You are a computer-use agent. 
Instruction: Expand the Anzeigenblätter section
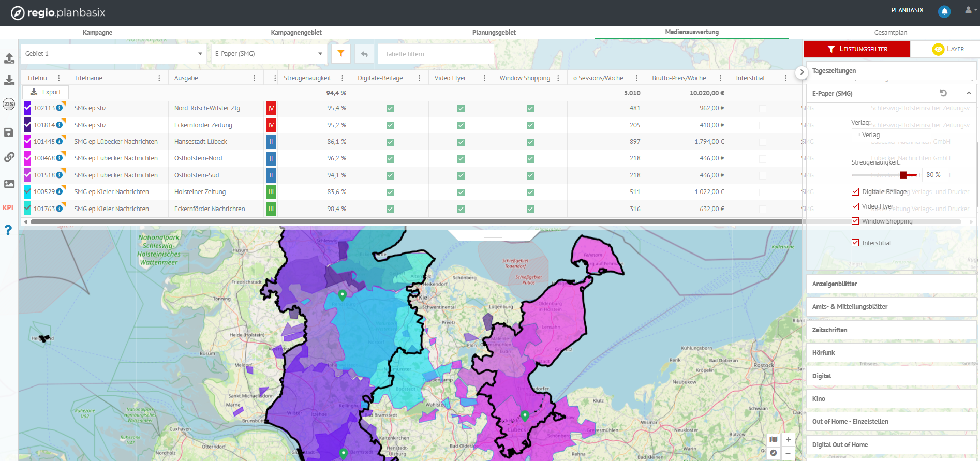tap(891, 284)
